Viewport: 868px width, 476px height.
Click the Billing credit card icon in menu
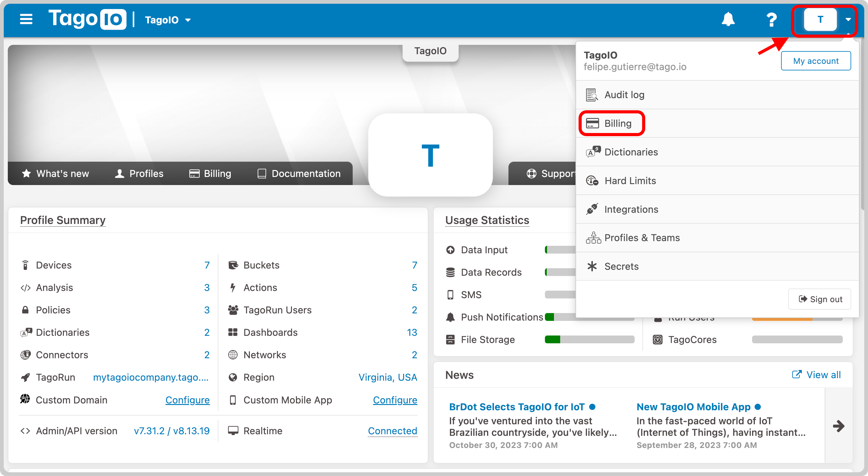[x=592, y=123]
